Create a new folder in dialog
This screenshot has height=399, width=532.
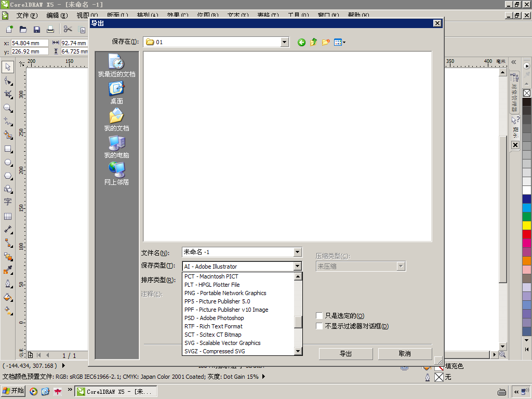(326, 42)
